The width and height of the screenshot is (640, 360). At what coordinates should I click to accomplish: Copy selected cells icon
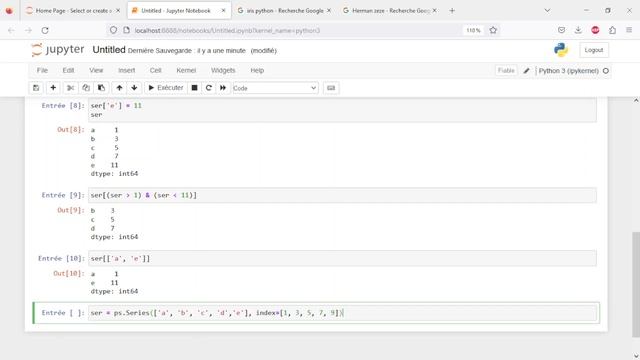pyautogui.click(x=86, y=88)
